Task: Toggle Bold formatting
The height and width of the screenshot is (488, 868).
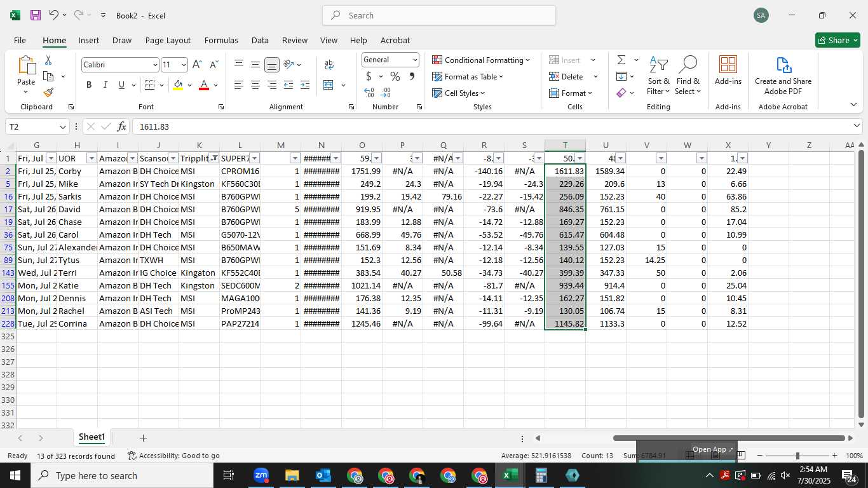Action: pyautogui.click(x=89, y=85)
